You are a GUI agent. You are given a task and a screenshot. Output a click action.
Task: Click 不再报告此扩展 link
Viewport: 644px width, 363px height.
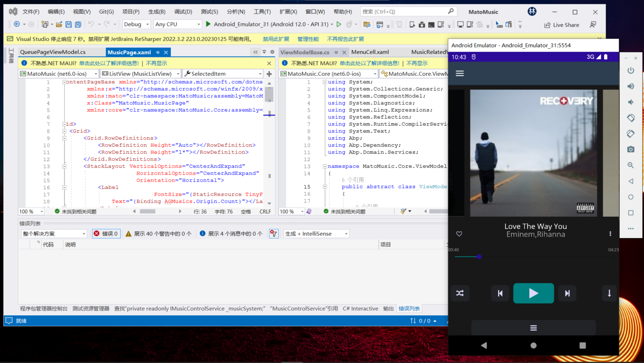point(345,39)
